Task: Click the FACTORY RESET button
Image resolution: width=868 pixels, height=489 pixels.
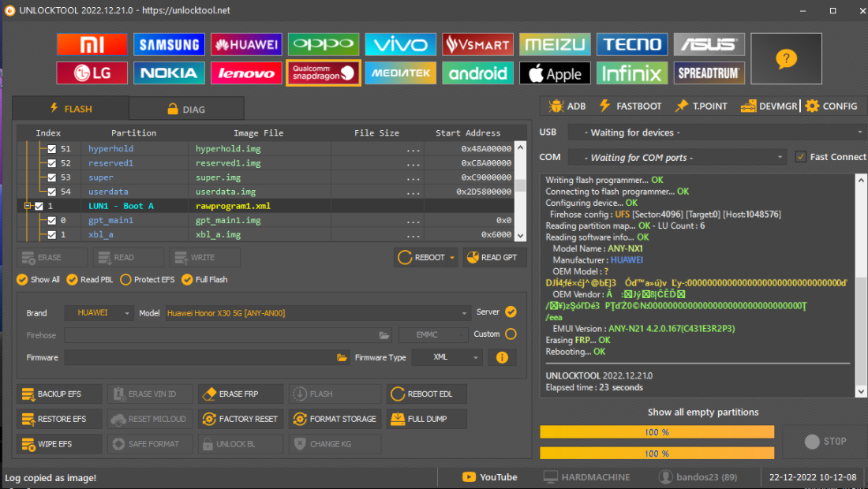Action: [x=241, y=419]
